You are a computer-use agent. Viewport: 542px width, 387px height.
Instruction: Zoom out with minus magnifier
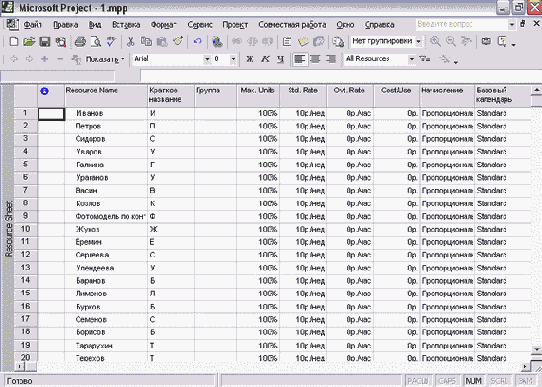450,42
